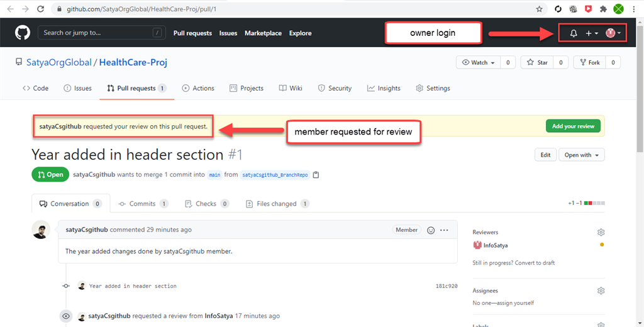
Task: Expand the Open with dropdown
Action: pos(582,155)
